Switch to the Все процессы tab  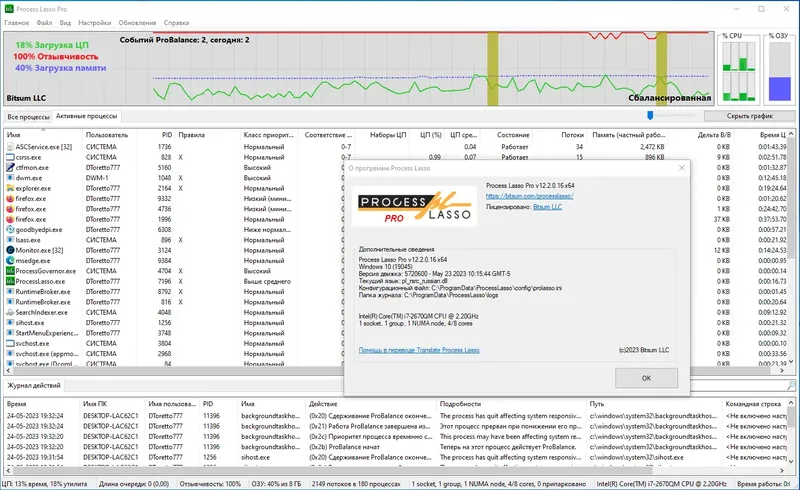pos(29,117)
